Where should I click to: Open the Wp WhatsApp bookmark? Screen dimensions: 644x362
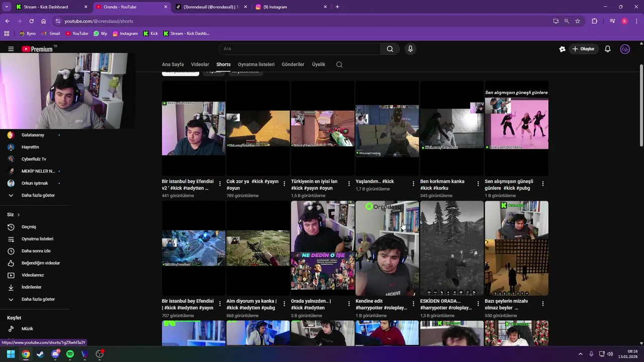click(100, 33)
